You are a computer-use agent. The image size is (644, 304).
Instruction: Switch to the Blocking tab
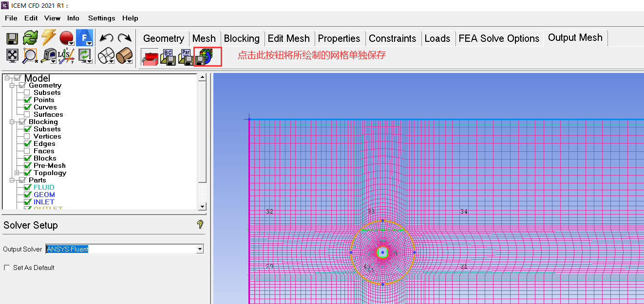[x=242, y=38]
